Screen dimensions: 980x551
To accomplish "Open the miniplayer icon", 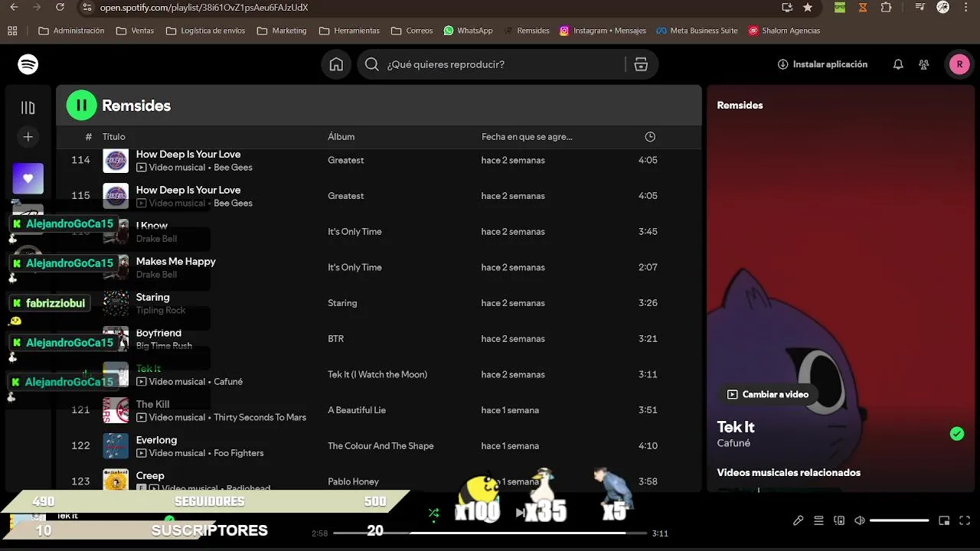I will (x=944, y=520).
